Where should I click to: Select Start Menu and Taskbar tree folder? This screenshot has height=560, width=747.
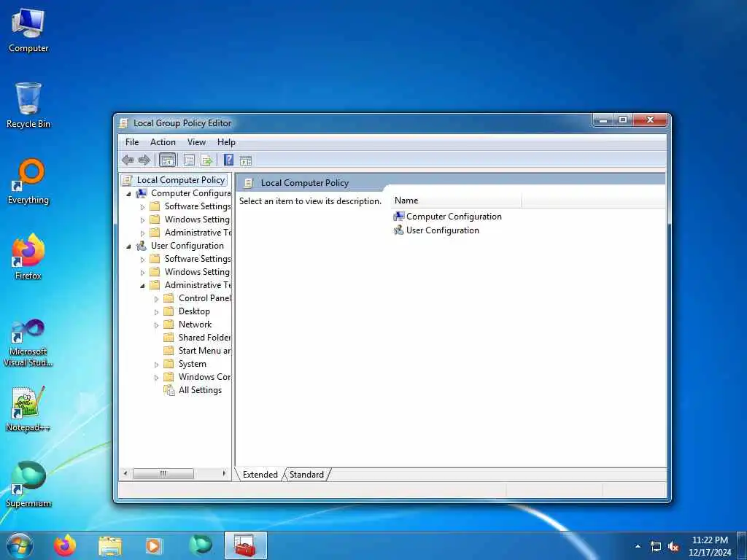pos(197,351)
